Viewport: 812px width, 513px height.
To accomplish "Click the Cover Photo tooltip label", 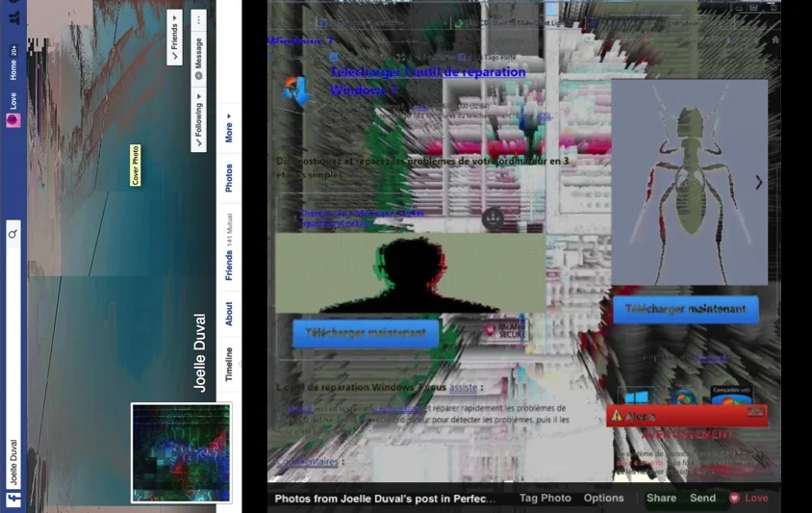I will click(135, 166).
